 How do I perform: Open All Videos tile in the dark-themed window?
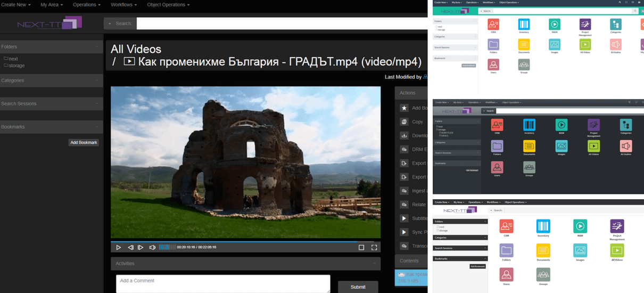pyautogui.click(x=593, y=147)
